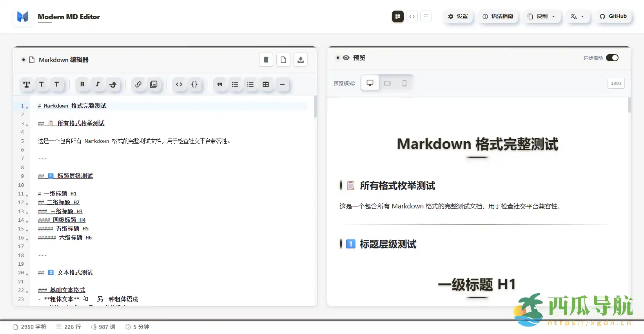Image resolution: width=644 pixels, height=334 pixels.
Task: Collapse the heading fold on line 1
Action: 27,107
